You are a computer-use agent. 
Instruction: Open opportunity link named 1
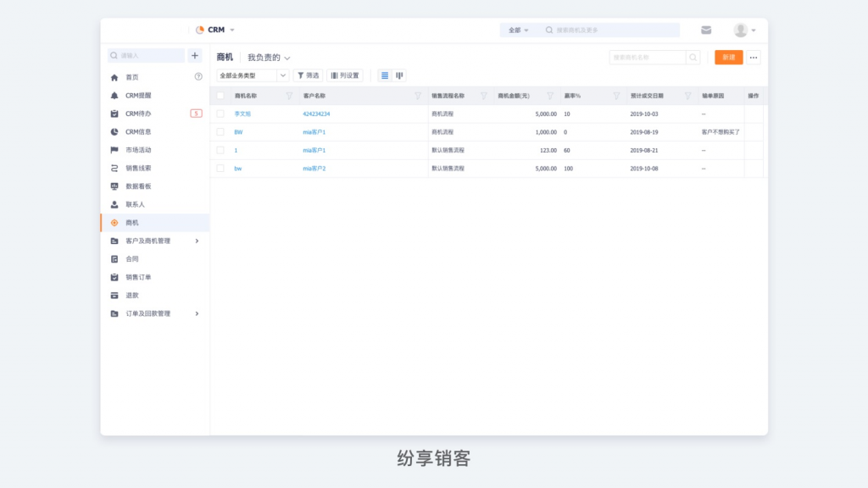point(236,150)
